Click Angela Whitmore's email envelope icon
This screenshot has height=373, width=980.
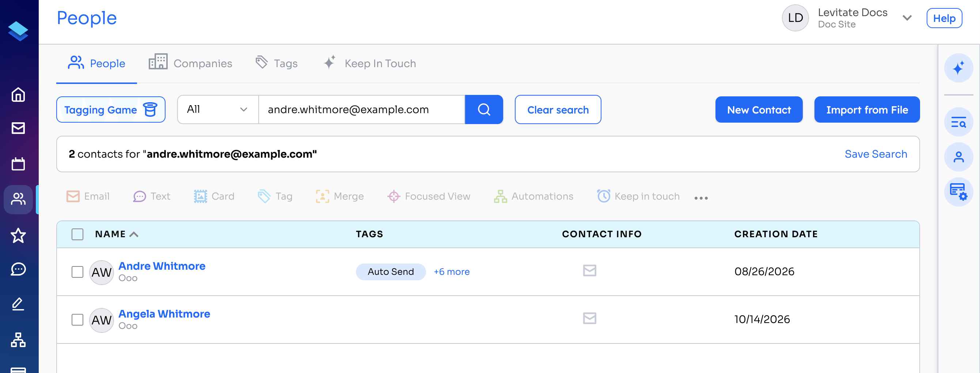coord(590,318)
